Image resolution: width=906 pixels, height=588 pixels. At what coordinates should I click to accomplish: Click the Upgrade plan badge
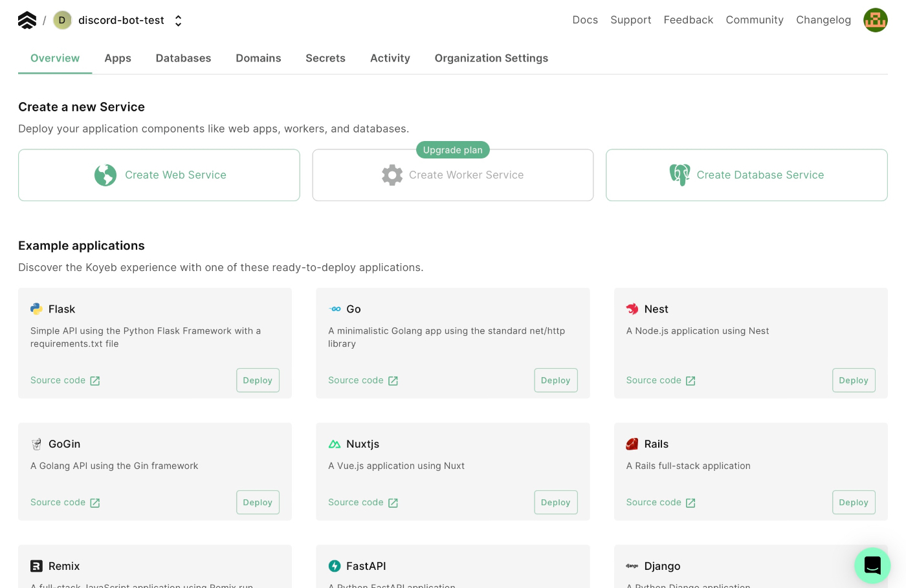pyautogui.click(x=453, y=150)
